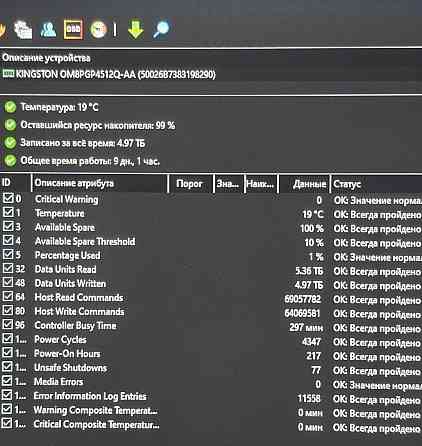Select the Записано за всё время: 4.97 ТБ line

pyautogui.click(x=83, y=143)
